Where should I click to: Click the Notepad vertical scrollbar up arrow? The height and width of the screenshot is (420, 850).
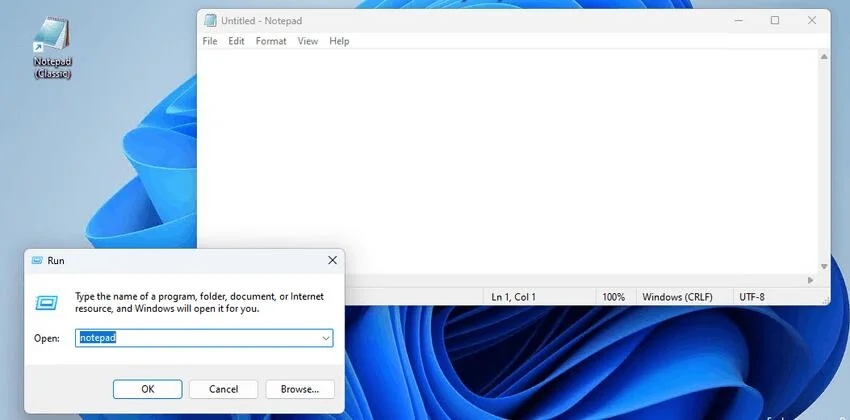tap(824, 56)
